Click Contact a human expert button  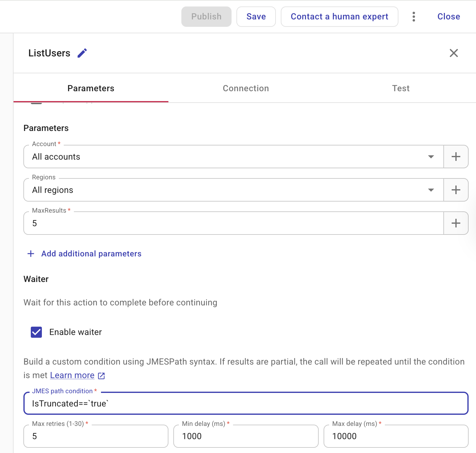point(339,17)
